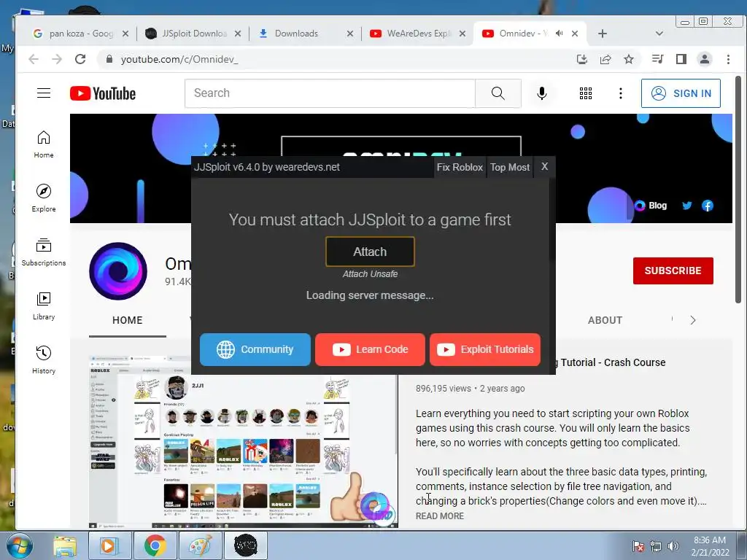The image size is (747, 560).
Task: Open the YouTube hamburger guide menu
Action: [43, 93]
